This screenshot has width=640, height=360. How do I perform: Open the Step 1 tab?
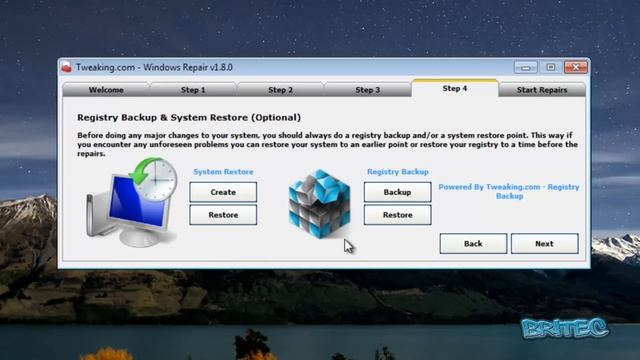[193, 90]
